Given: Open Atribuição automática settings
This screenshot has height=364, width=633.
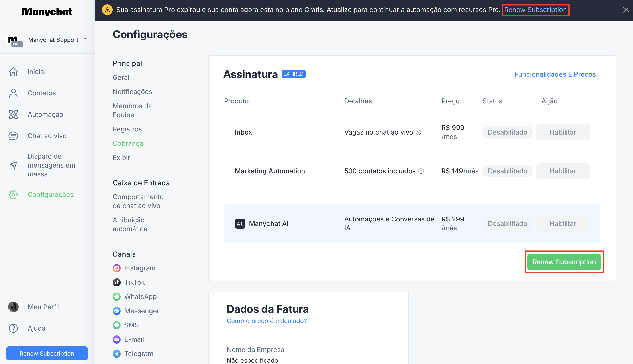Looking at the screenshot, I should tap(130, 225).
